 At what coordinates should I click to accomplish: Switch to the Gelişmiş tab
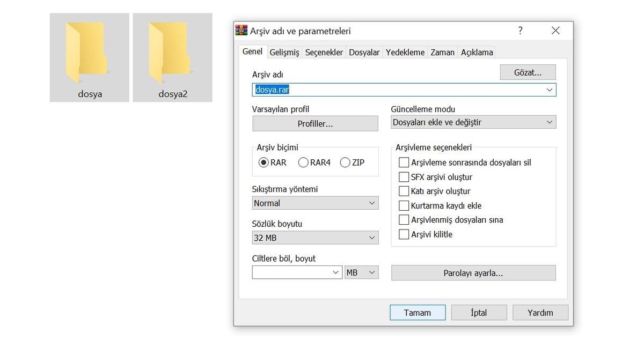click(x=284, y=52)
